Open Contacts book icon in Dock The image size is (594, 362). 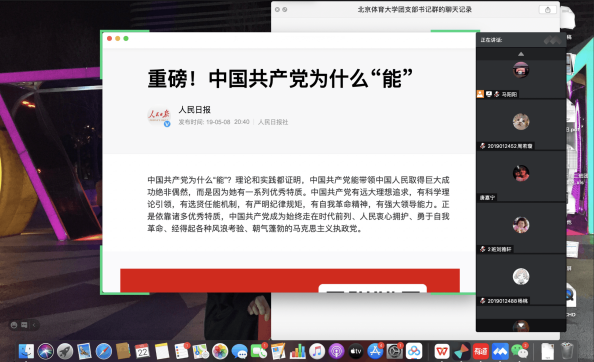[x=123, y=352]
